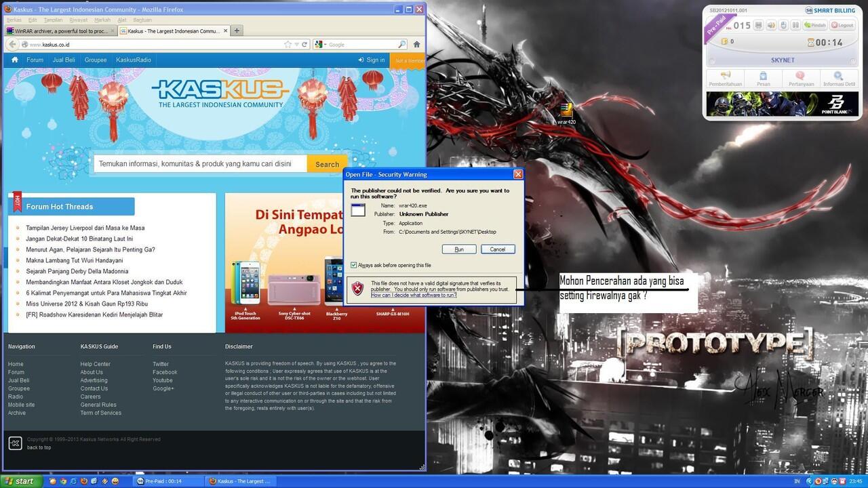Click the Firefox back arrow button
Screen dimensions: 868x488
(x=12, y=44)
